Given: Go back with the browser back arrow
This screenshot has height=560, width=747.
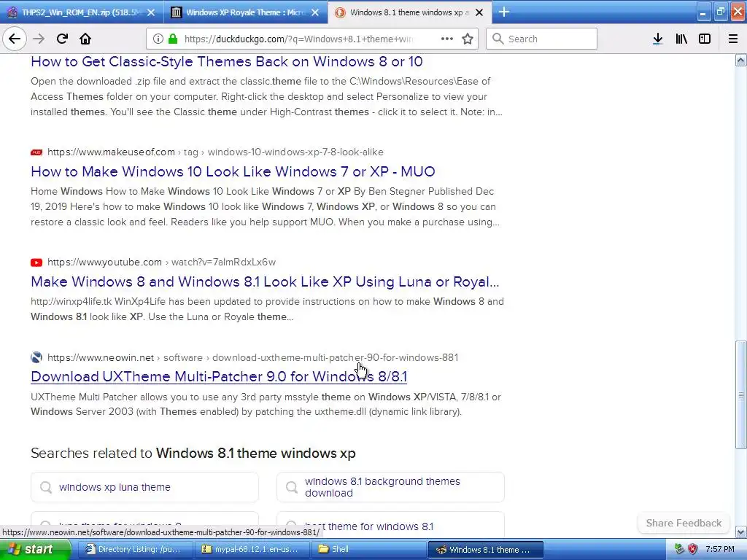Looking at the screenshot, I should (x=15, y=39).
